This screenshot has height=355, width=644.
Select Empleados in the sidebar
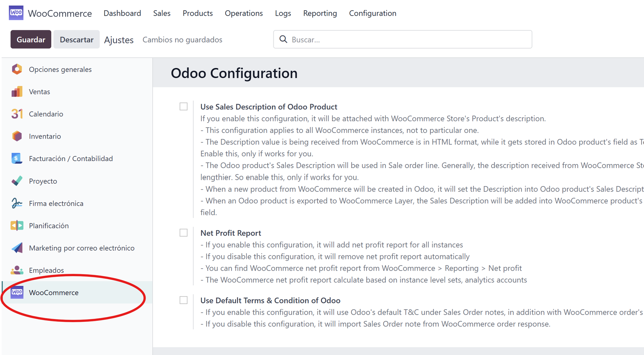pyautogui.click(x=46, y=270)
